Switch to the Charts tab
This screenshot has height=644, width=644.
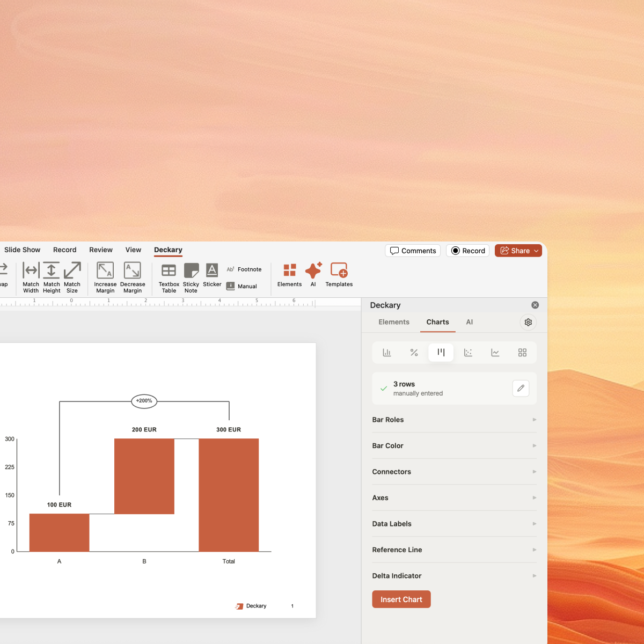tap(437, 322)
